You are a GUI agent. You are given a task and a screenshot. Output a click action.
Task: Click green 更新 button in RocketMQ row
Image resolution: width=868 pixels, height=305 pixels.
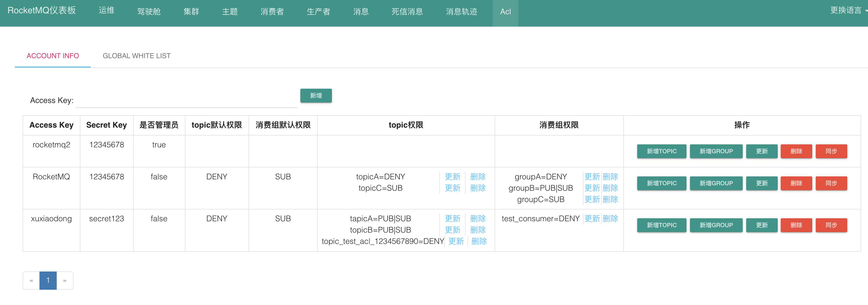(x=761, y=183)
